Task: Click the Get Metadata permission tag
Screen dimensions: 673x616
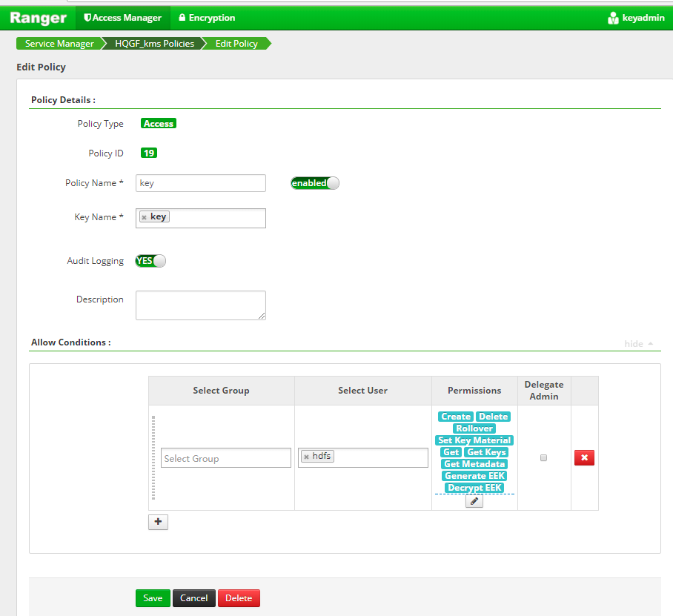Action: 474,464
